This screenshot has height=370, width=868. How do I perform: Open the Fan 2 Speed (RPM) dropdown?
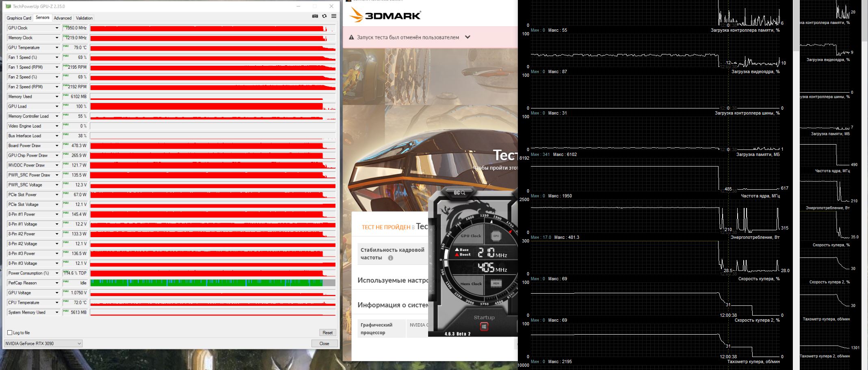(57, 87)
